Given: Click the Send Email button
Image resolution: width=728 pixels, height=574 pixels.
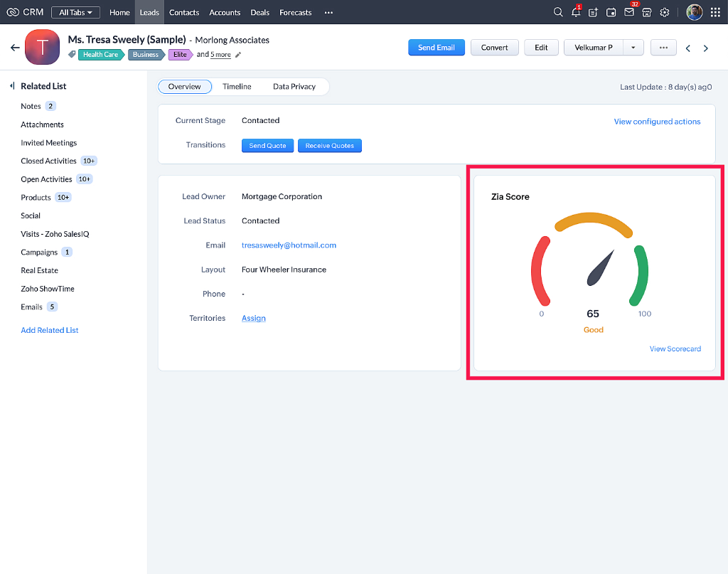Looking at the screenshot, I should click(436, 48).
